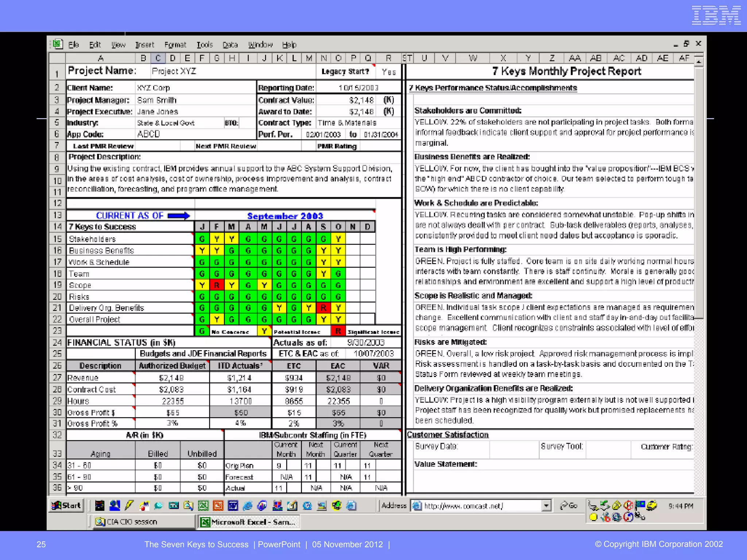Screen dimensions: 747x560
Task: Click the Excel workbook icon beside File menu
Action: click(58, 44)
